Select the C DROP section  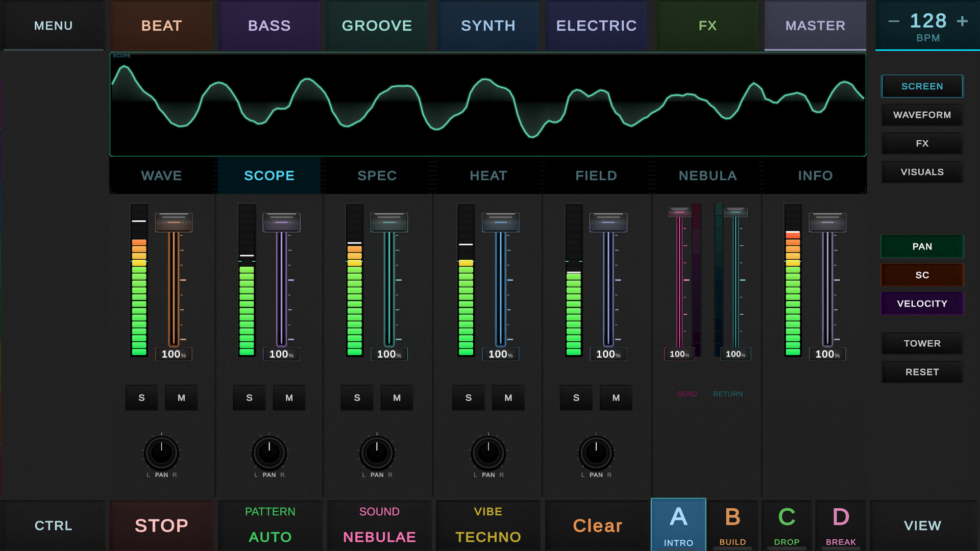point(787,525)
